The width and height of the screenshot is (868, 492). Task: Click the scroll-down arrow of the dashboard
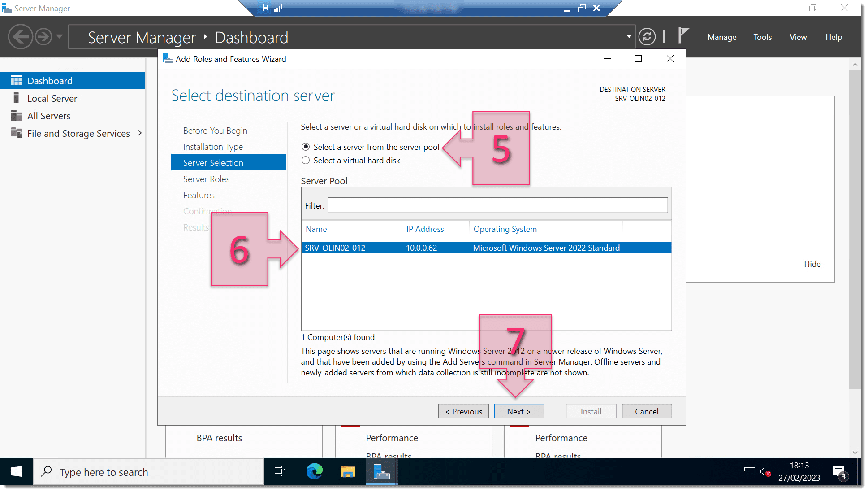[x=855, y=452]
